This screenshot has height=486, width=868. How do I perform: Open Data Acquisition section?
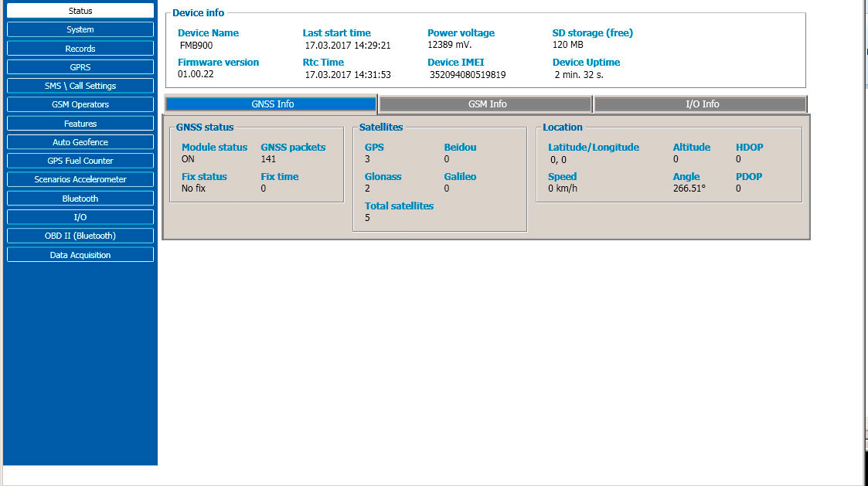(x=80, y=255)
